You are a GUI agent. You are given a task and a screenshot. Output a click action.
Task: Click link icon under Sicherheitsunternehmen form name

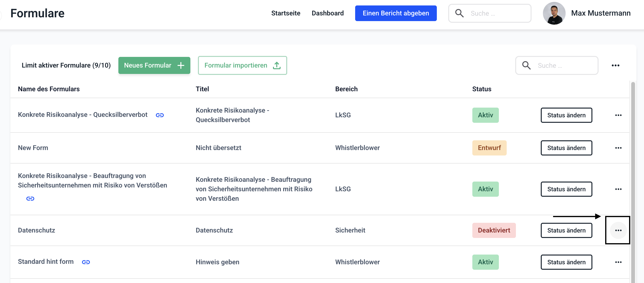tap(30, 198)
